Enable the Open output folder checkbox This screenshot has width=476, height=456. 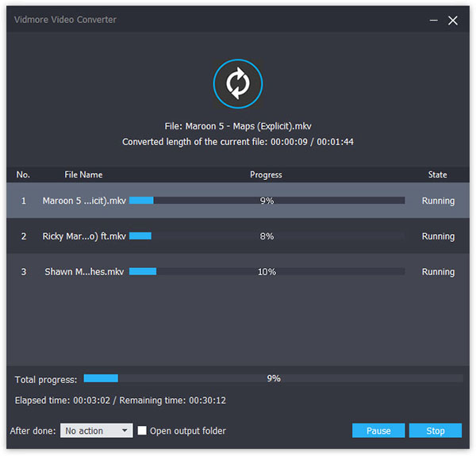point(142,430)
